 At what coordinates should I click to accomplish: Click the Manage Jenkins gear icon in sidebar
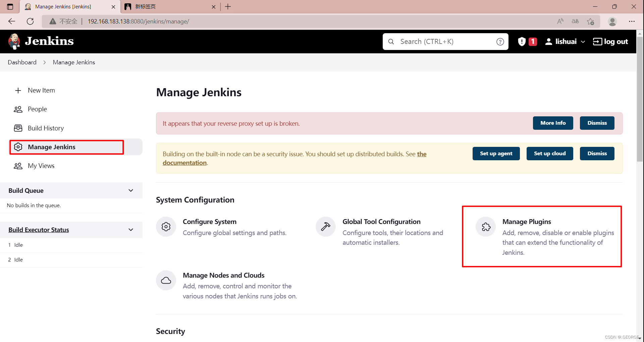point(18,147)
